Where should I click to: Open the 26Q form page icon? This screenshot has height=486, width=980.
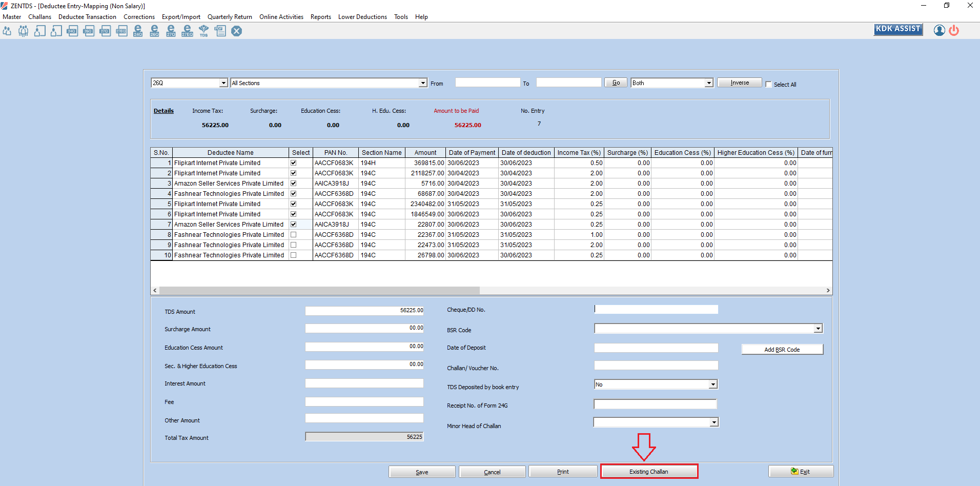[89, 31]
